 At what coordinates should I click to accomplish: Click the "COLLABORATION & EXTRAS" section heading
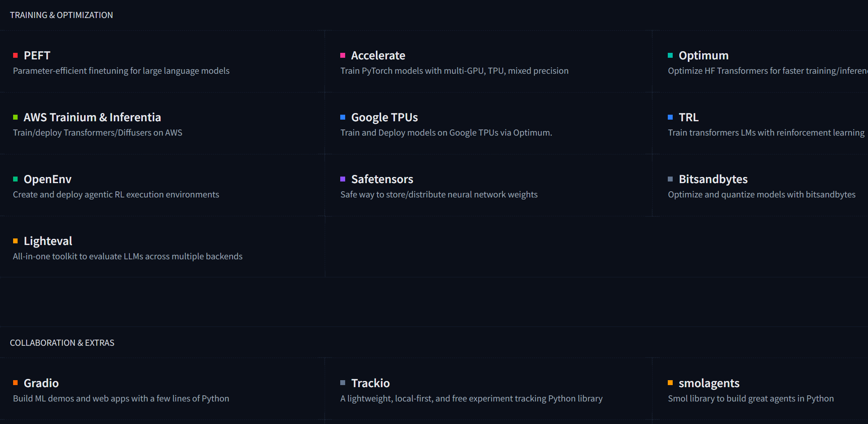62,343
